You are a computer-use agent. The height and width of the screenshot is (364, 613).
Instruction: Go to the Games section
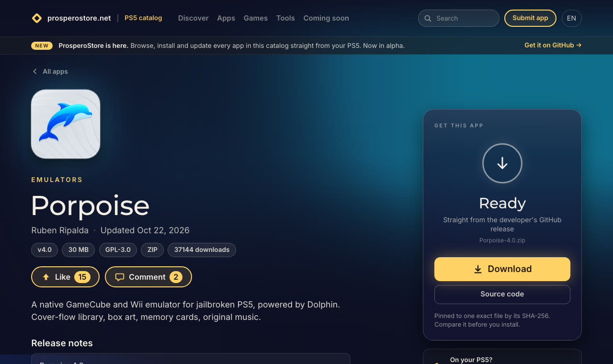pyautogui.click(x=256, y=18)
